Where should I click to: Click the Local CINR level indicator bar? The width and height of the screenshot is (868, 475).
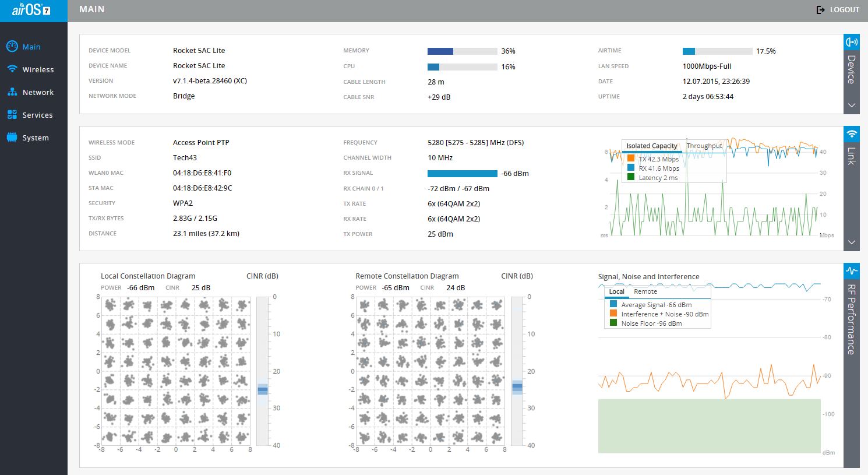tap(262, 389)
